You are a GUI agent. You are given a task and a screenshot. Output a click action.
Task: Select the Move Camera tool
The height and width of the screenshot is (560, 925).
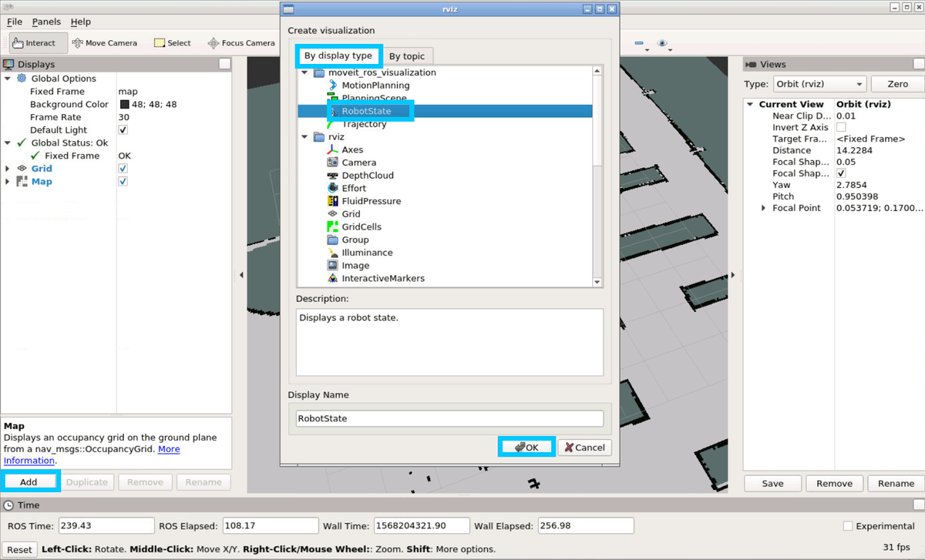point(105,42)
